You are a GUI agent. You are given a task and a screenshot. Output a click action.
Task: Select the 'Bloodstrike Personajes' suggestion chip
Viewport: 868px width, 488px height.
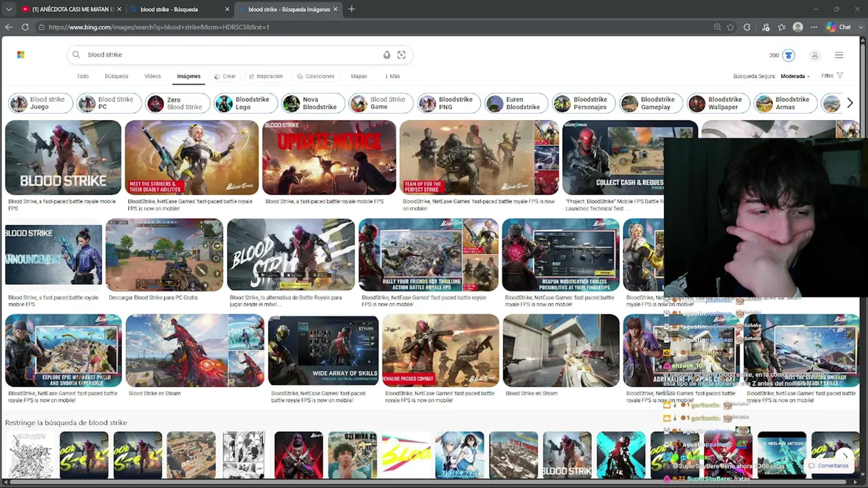583,103
